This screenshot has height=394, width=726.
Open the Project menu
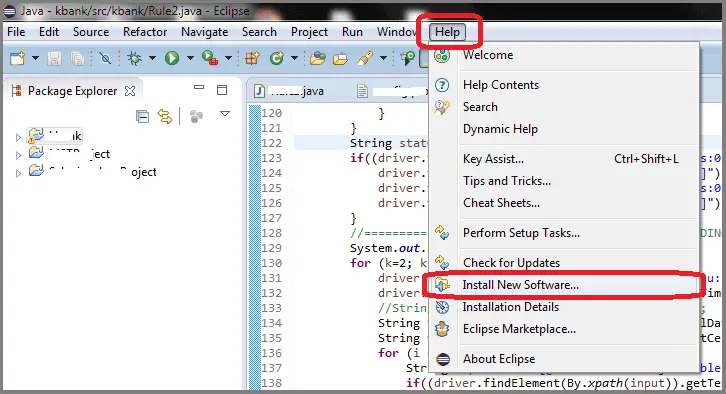coord(309,32)
